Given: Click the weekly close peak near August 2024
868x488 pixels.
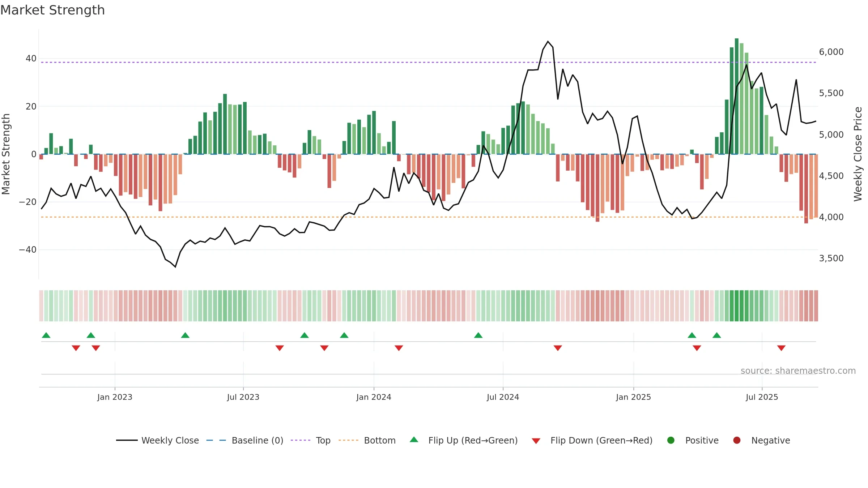Looking at the screenshot, I should tap(548, 42).
